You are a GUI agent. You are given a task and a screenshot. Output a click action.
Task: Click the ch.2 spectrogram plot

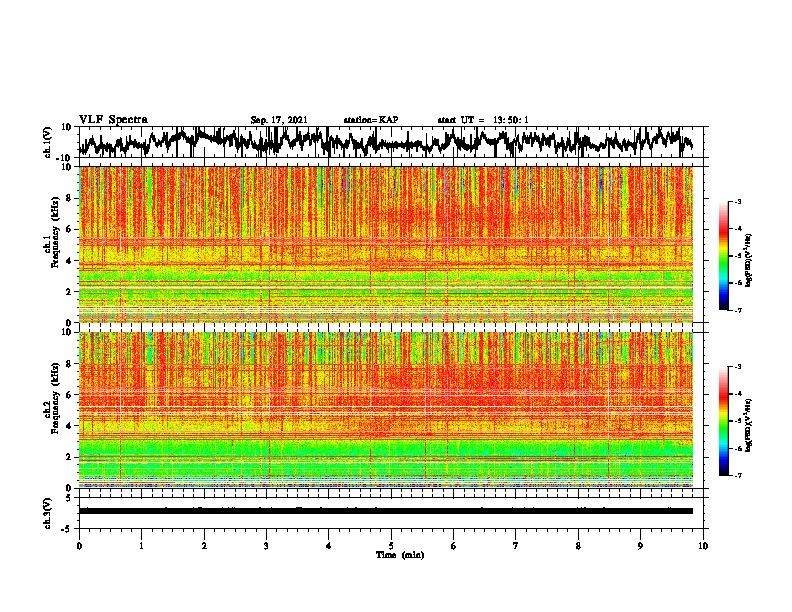click(x=386, y=410)
